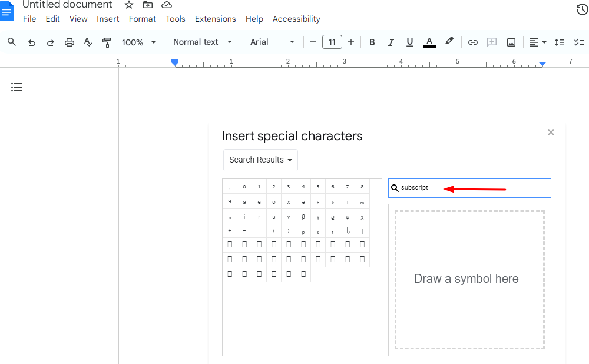The image size is (589, 364).
Task: Open the Search Results category dropdown
Action: [260, 160]
